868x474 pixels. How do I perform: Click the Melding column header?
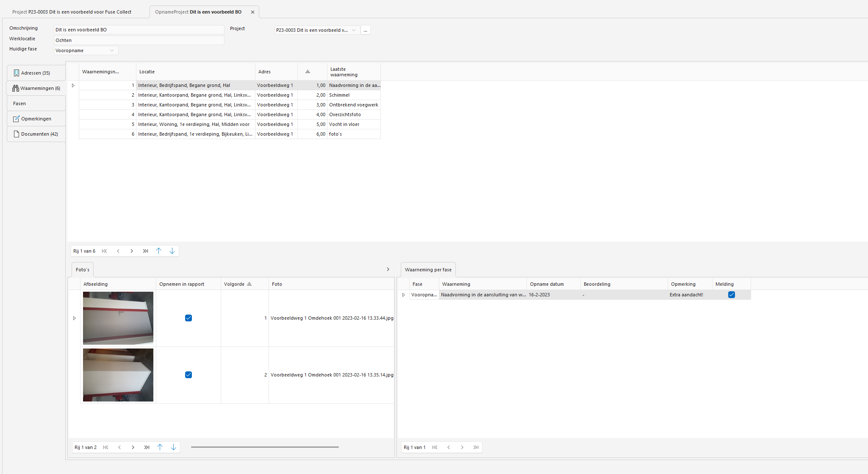732,284
